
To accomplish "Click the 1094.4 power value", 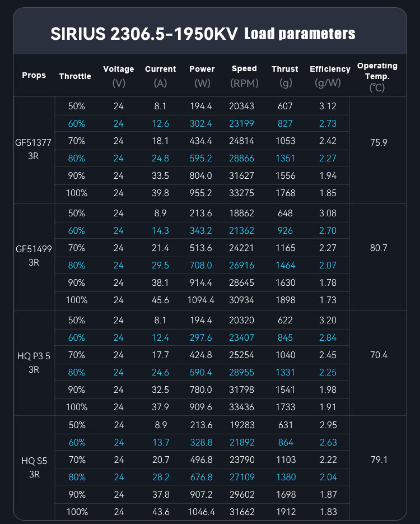I will tap(202, 300).
